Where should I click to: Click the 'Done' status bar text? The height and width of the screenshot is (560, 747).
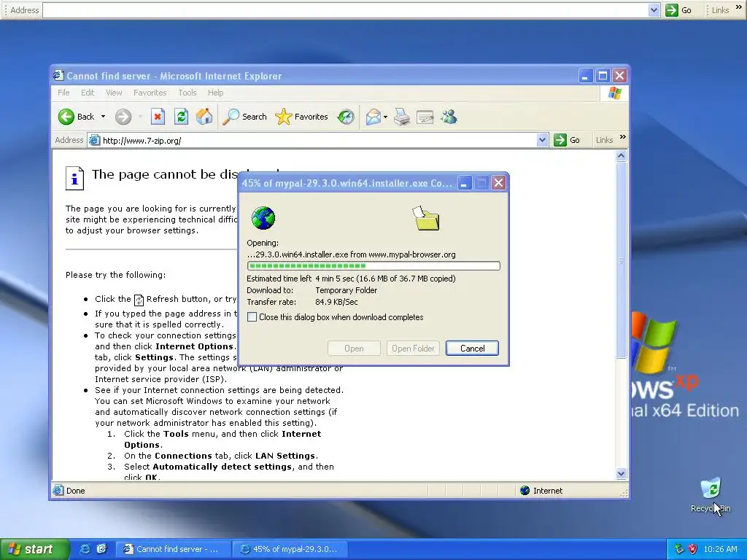pos(75,491)
